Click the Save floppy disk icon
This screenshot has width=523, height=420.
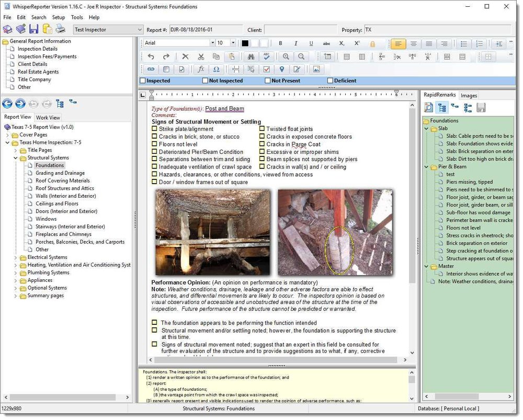click(33, 29)
